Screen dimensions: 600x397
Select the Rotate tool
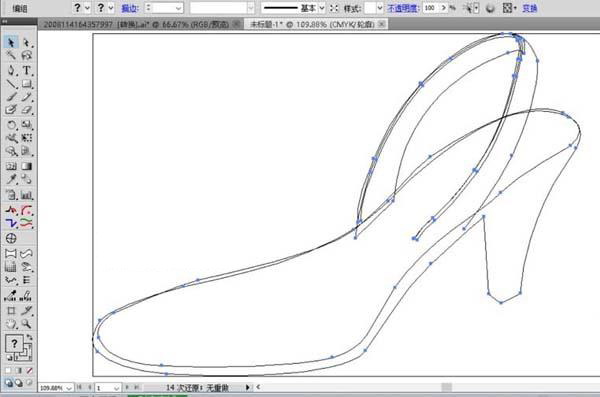tap(11, 124)
